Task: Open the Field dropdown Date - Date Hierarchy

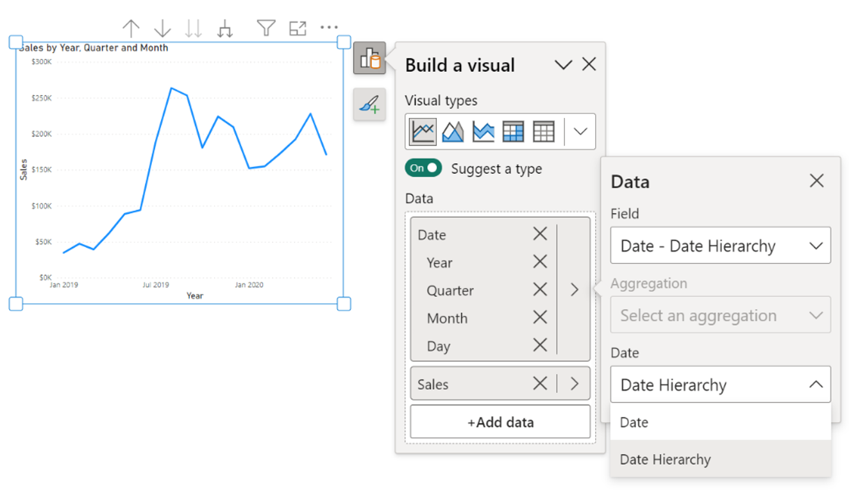Action: click(x=720, y=245)
